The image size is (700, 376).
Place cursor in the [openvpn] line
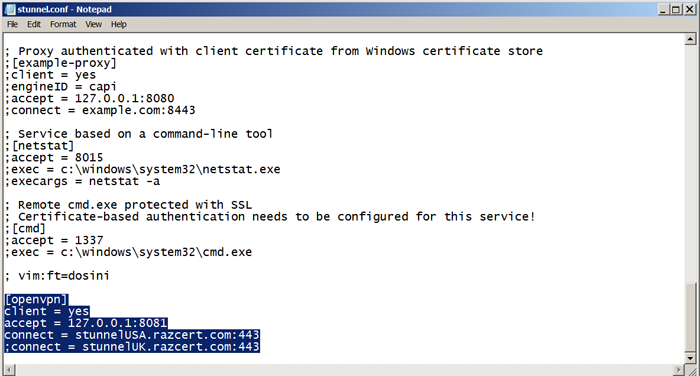36,299
